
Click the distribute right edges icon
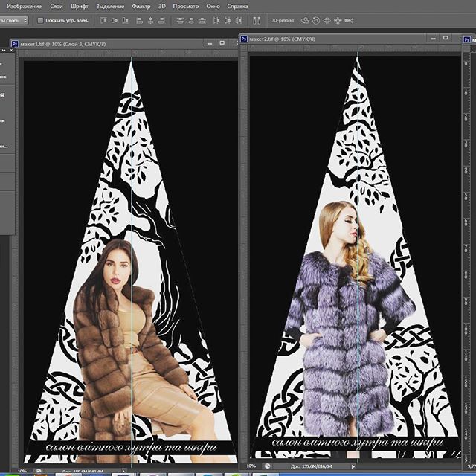click(239, 21)
